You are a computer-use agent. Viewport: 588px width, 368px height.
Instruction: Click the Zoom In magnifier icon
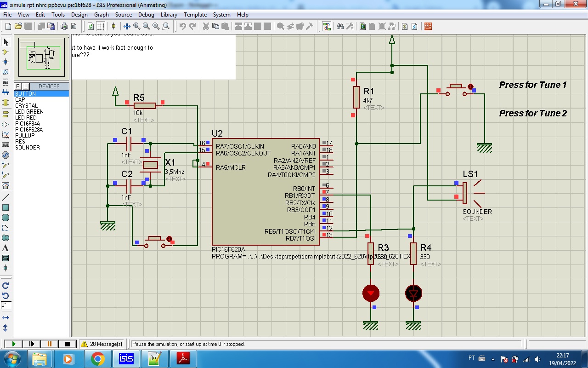click(136, 26)
